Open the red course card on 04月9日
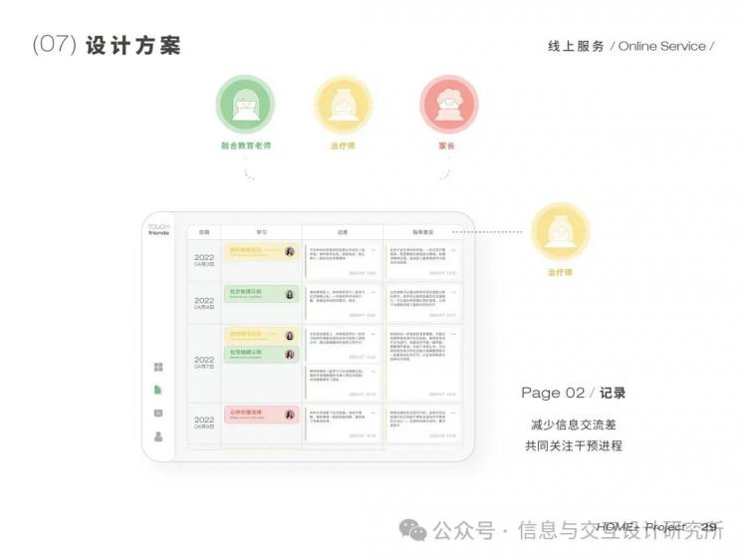Image resolution: width=747 pixels, height=560 pixels. coord(262,415)
